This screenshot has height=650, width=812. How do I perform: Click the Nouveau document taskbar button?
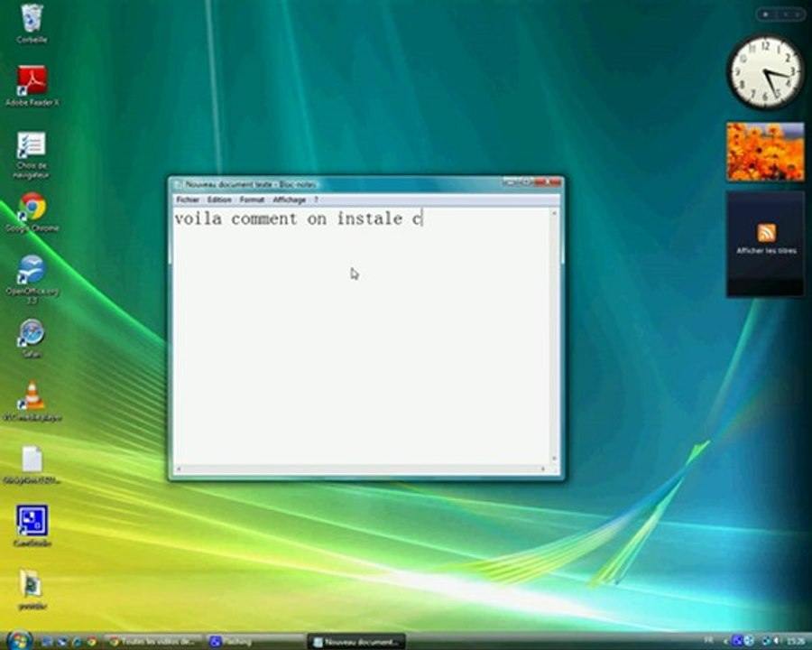coord(356,642)
